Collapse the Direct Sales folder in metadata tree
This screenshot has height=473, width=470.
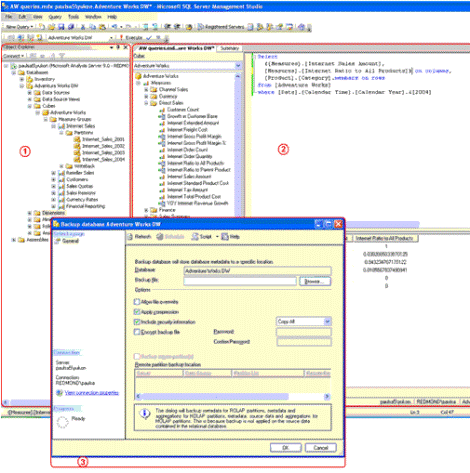point(146,103)
